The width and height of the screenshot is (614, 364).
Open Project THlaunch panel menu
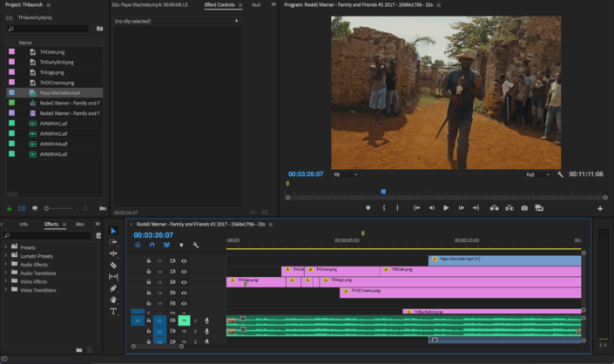[x=49, y=5]
